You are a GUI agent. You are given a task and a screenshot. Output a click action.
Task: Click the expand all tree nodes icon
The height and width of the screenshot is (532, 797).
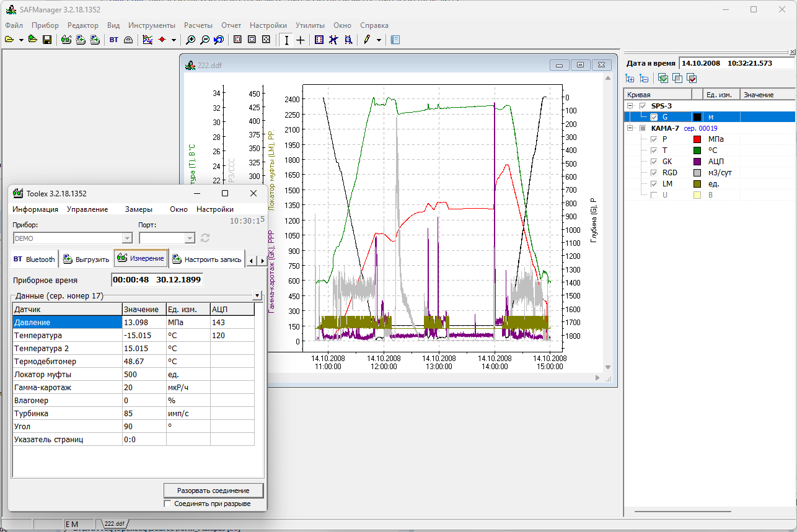[630, 78]
